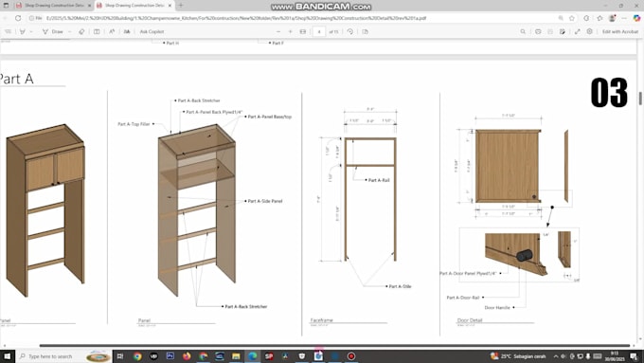Click the Type here to search box
Viewport: 644px width, 363px height.
pyautogui.click(x=63, y=356)
